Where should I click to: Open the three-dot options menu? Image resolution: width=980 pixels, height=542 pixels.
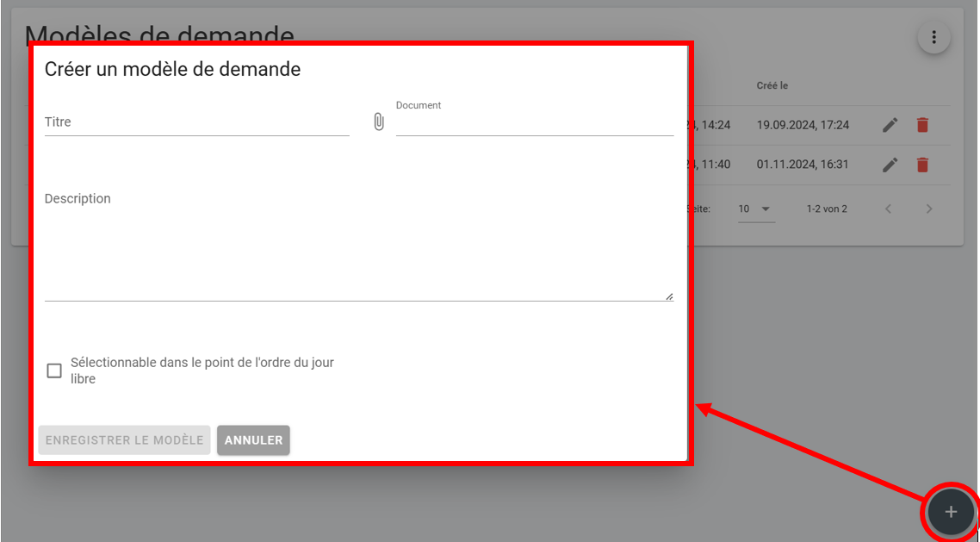933,37
